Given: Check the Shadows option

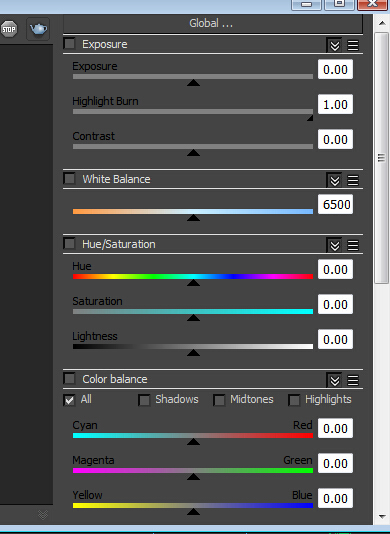Looking at the screenshot, I should [x=144, y=400].
